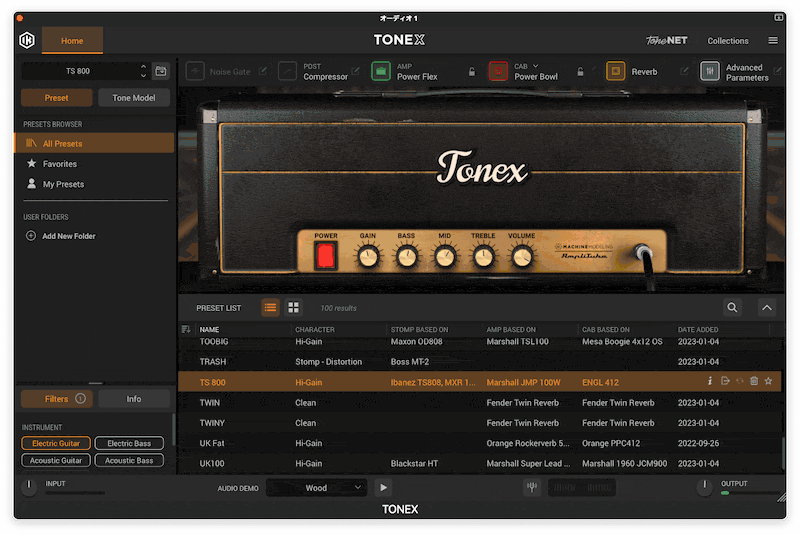800x535 pixels.
Task: Click the BASS knob
Action: tap(407, 257)
